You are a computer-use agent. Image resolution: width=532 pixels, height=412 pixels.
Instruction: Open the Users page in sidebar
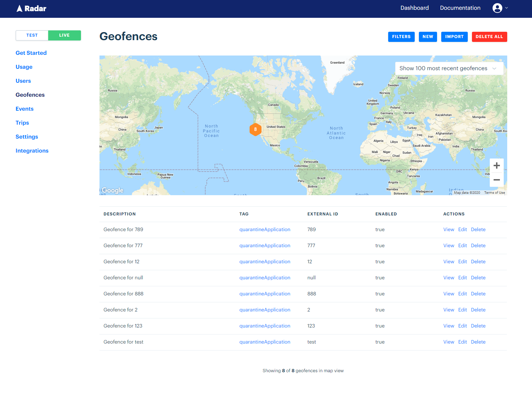click(23, 81)
